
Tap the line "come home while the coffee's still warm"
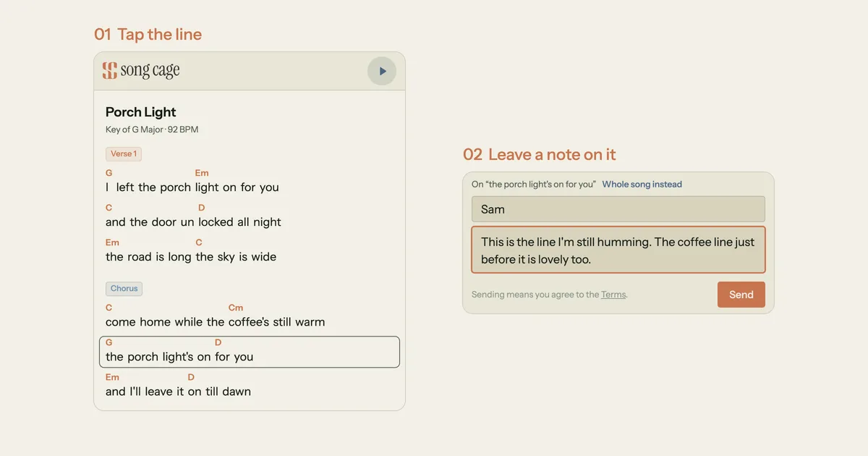[216, 321]
